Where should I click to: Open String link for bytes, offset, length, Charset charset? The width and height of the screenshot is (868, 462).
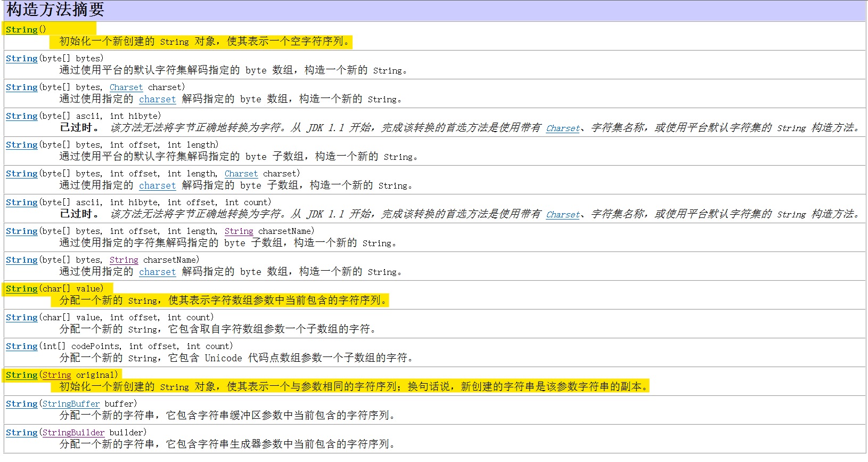coord(22,174)
